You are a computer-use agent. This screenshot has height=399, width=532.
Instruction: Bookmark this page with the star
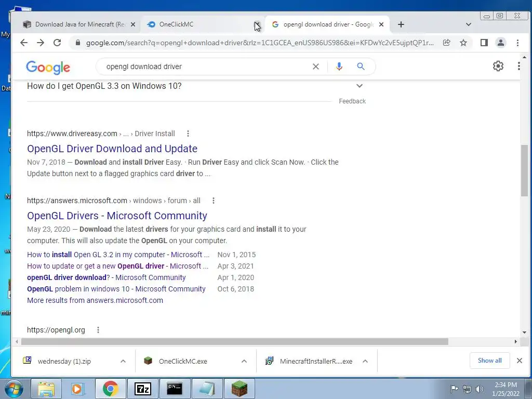click(x=463, y=43)
